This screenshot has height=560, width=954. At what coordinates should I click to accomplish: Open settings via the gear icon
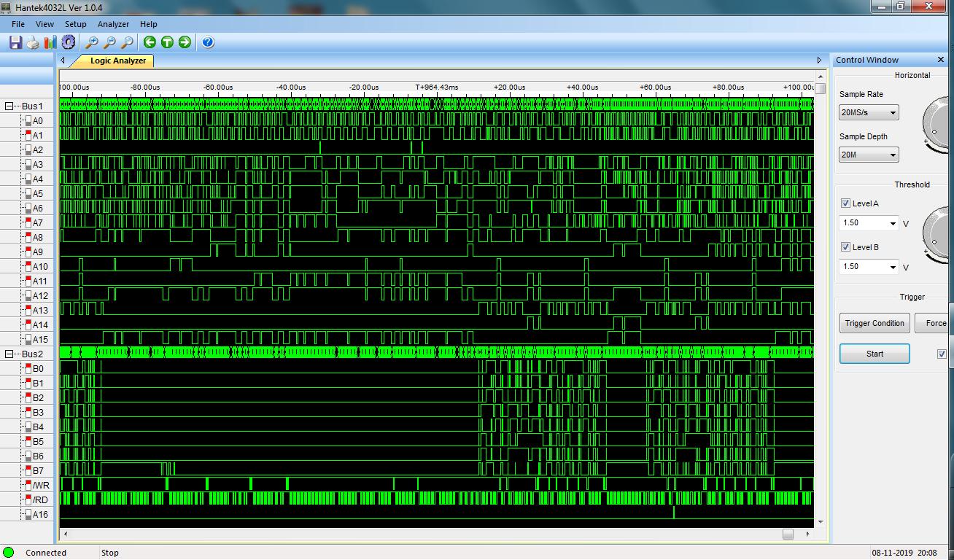[69, 42]
